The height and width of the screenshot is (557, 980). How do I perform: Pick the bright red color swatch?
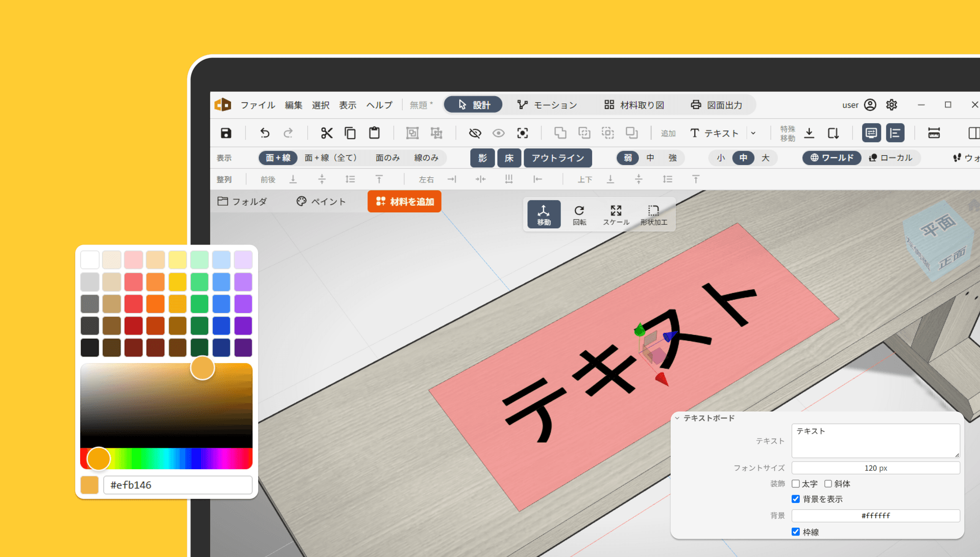pyautogui.click(x=133, y=304)
